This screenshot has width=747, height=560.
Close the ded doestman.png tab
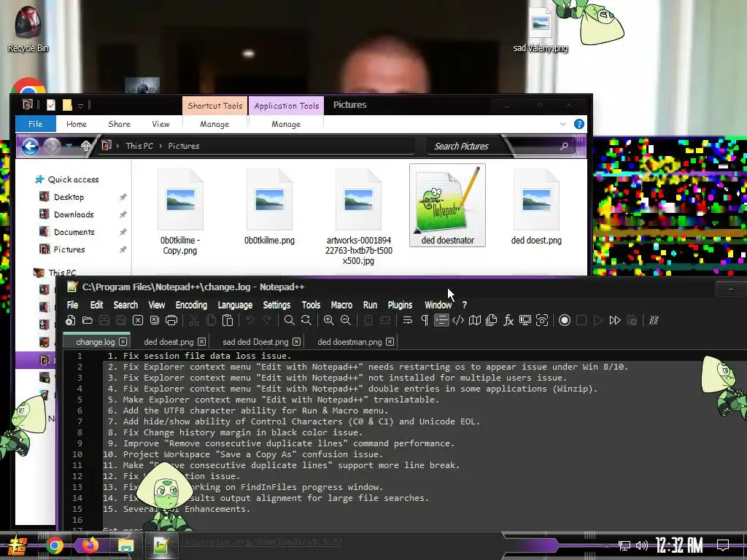[390, 342]
